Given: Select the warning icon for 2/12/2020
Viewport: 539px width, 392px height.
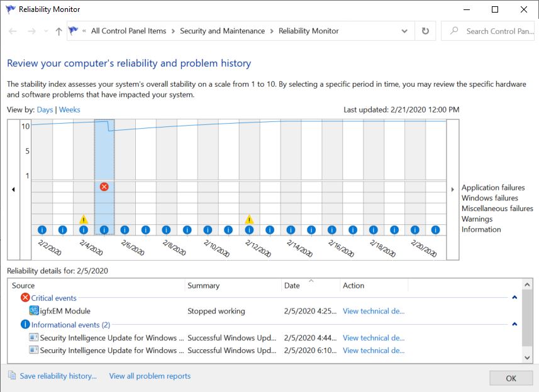Looking at the screenshot, I should click(x=249, y=219).
